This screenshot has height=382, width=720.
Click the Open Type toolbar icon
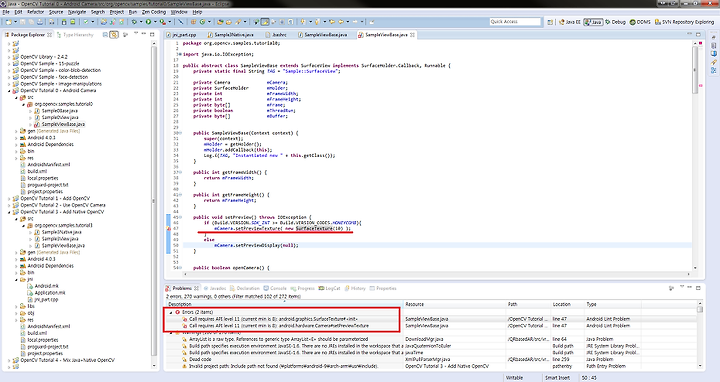click(x=219, y=22)
